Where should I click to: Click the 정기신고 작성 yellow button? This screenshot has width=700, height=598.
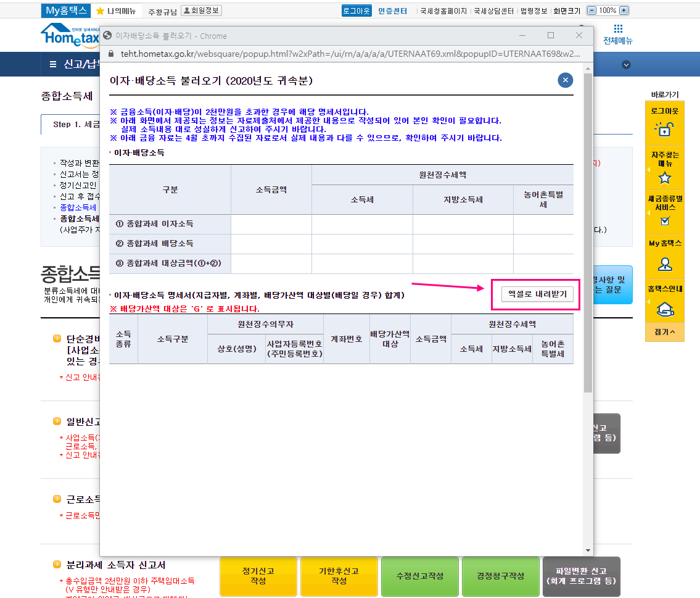coord(258,576)
